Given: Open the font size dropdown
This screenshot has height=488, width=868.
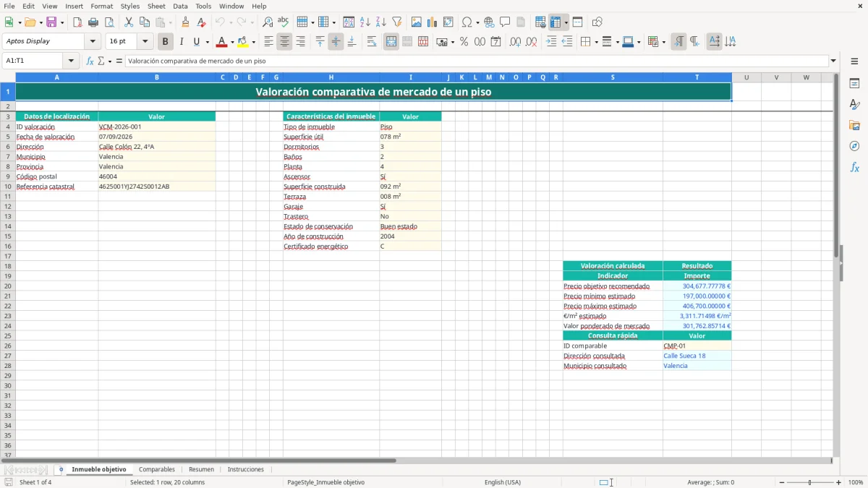Looking at the screenshot, I should click(x=145, y=42).
